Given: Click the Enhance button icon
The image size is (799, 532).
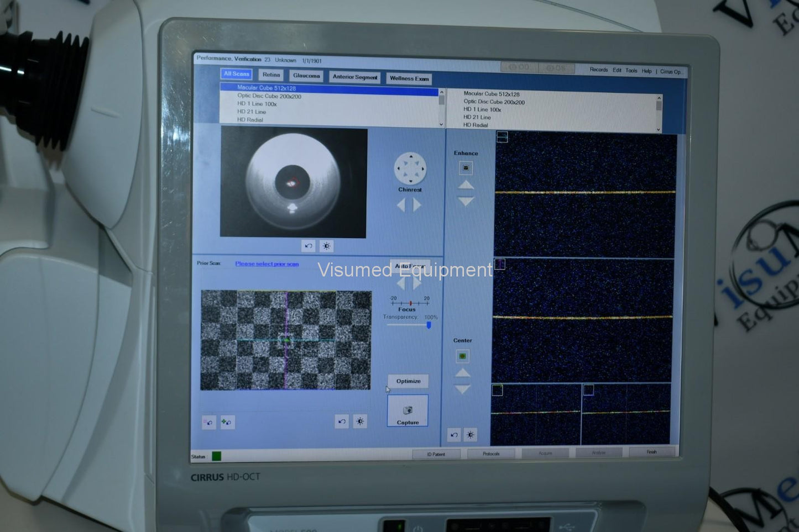Looking at the screenshot, I should point(466,168).
